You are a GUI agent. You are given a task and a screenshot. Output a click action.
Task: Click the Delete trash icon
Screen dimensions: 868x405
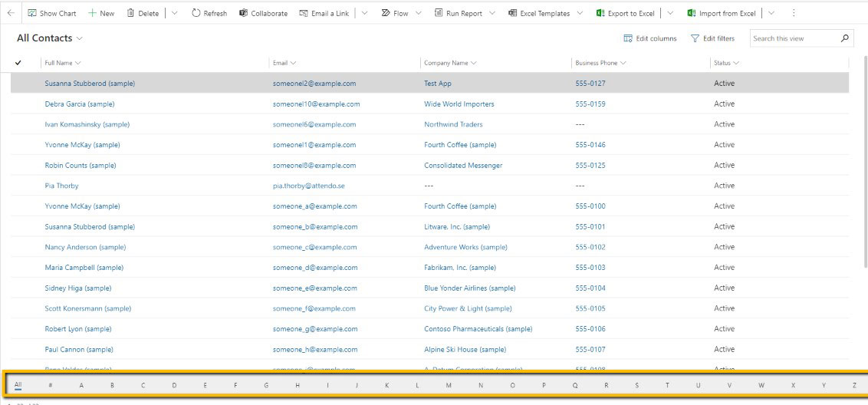point(130,13)
